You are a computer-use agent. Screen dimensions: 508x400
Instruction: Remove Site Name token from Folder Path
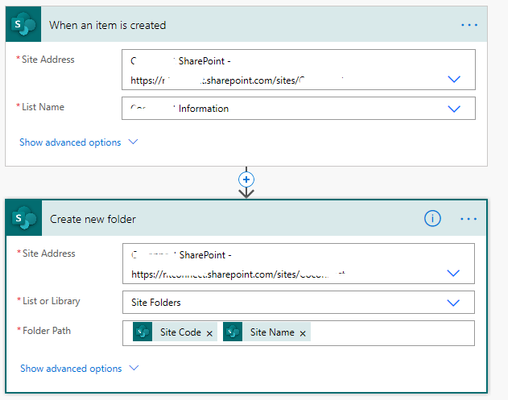click(303, 333)
